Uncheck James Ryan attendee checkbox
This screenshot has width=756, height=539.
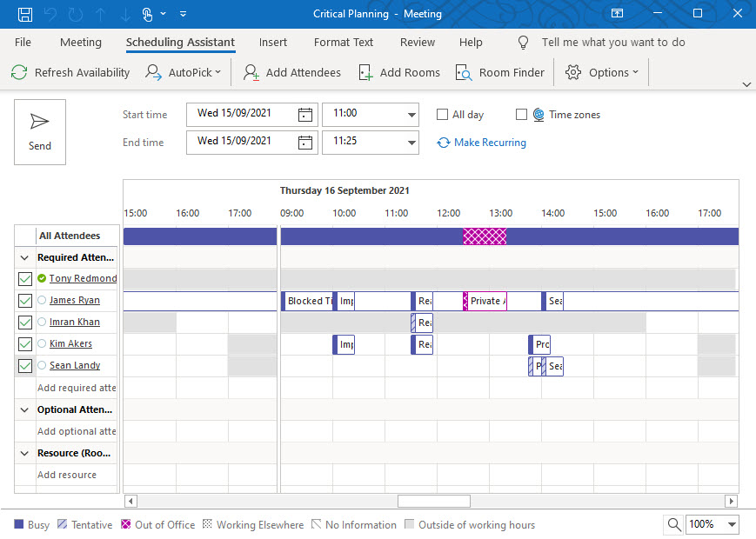(25, 301)
